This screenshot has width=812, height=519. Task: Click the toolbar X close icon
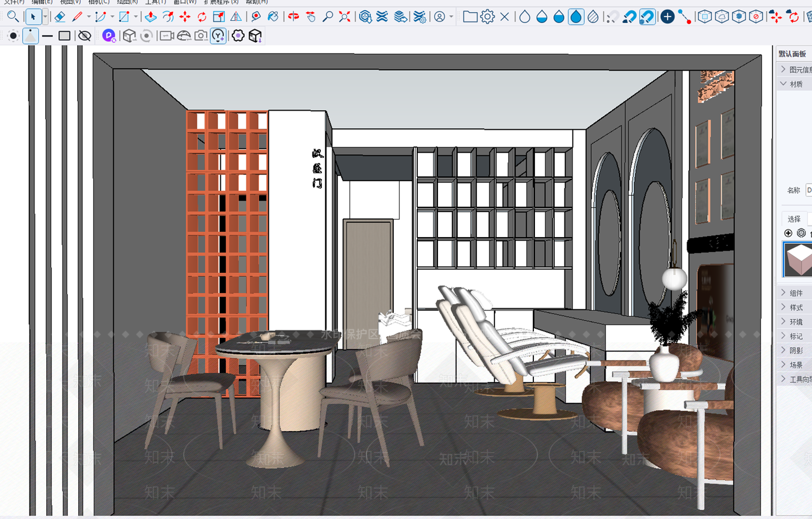504,17
